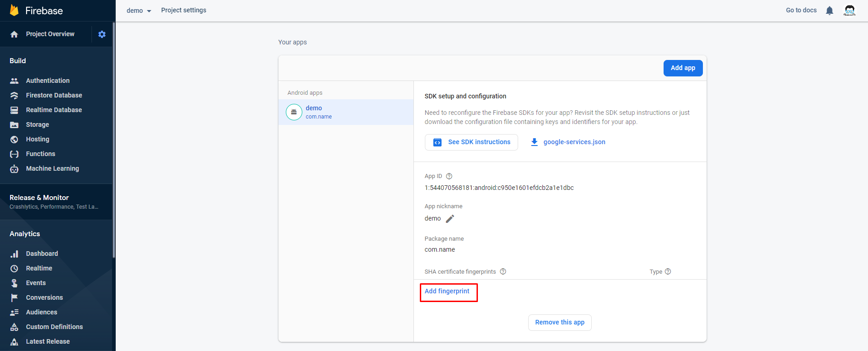The width and height of the screenshot is (868, 351).
Task: Click the Android app icon for demo
Action: 294,112
